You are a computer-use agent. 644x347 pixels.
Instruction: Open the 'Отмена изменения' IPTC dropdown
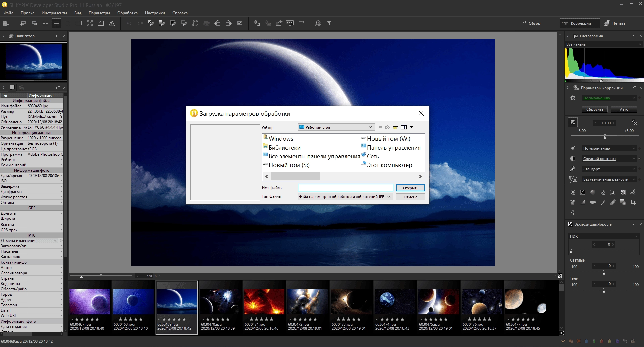coord(29,241)
